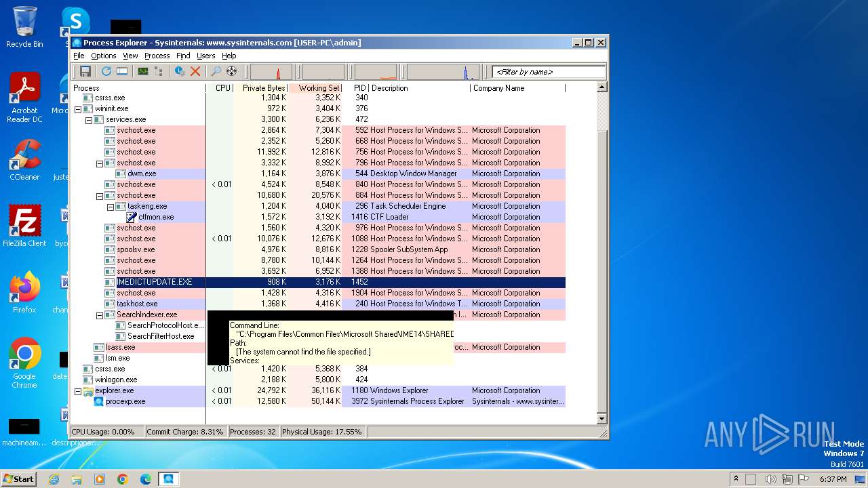
Task: Select the procexp.exe process row
Action: [318, 401]
